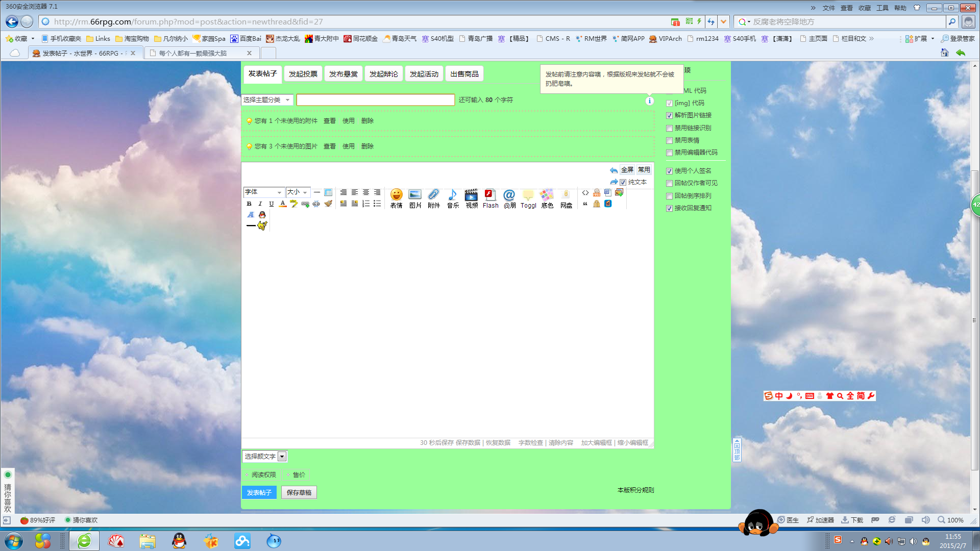Insert music using the 音乐 note icon
This screenshot has height=551, width=980.
[x=453, y=198]
